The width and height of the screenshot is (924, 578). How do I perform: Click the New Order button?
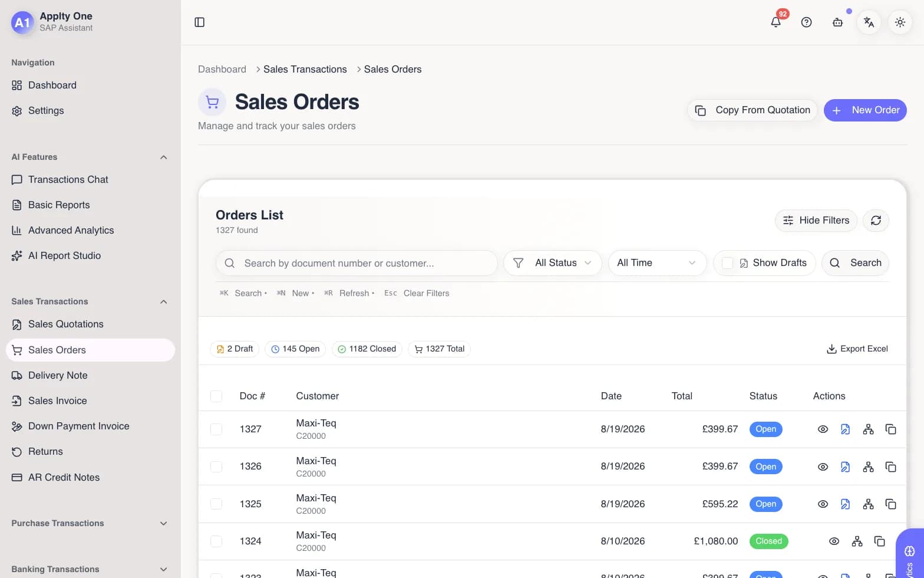865,110
